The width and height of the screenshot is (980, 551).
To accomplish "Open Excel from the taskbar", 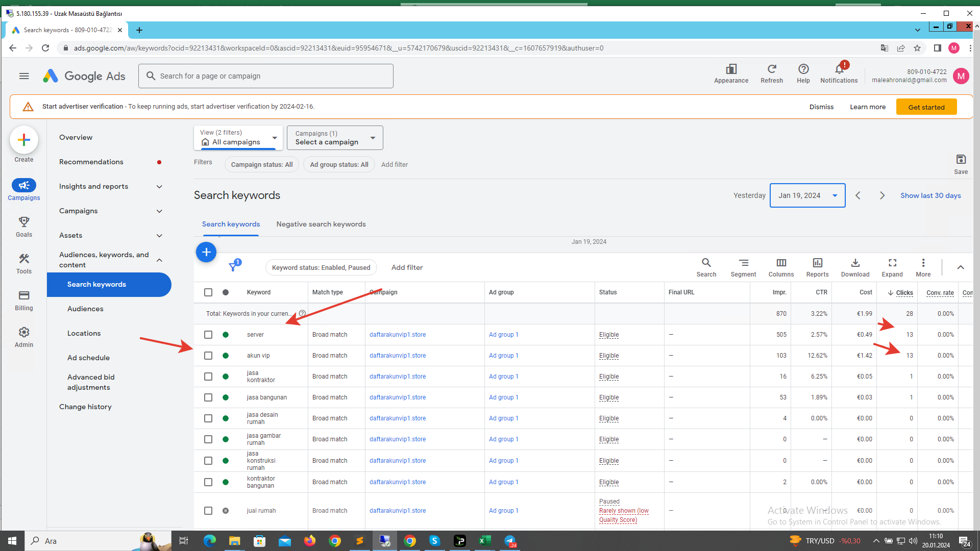I will pos(485,541).
